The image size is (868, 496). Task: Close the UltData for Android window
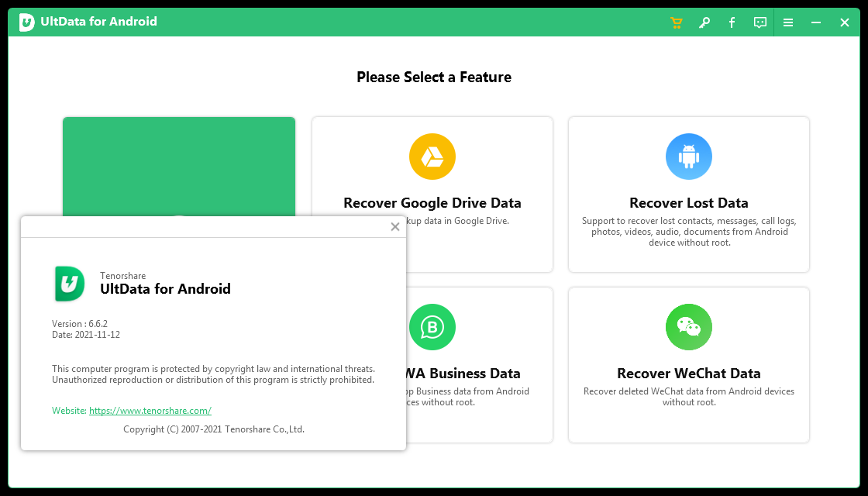(845, 22)
